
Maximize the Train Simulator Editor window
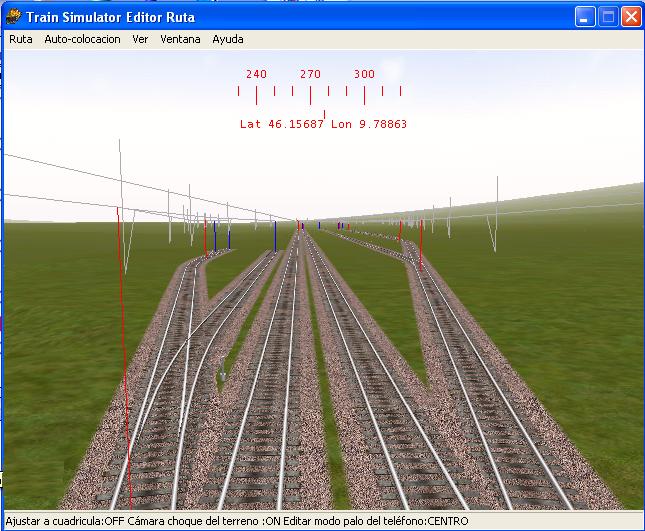(x=608, y=17)
